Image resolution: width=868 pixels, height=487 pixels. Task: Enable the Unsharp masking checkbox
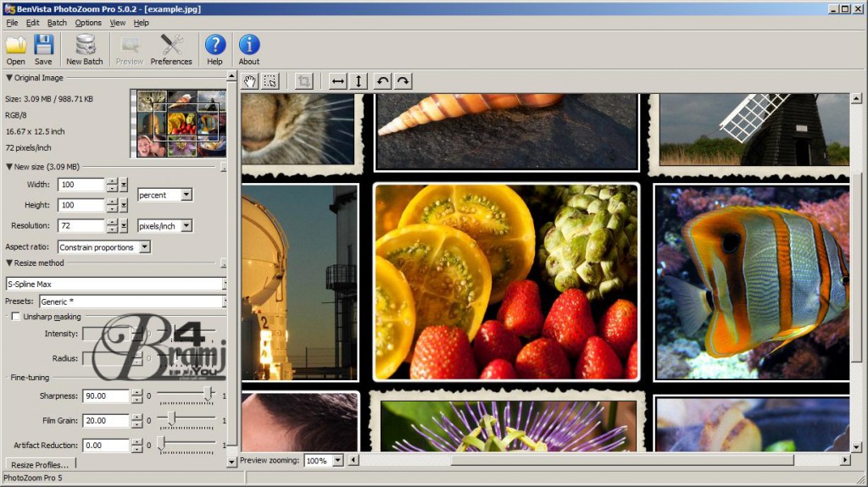click(x=16, y=317)
